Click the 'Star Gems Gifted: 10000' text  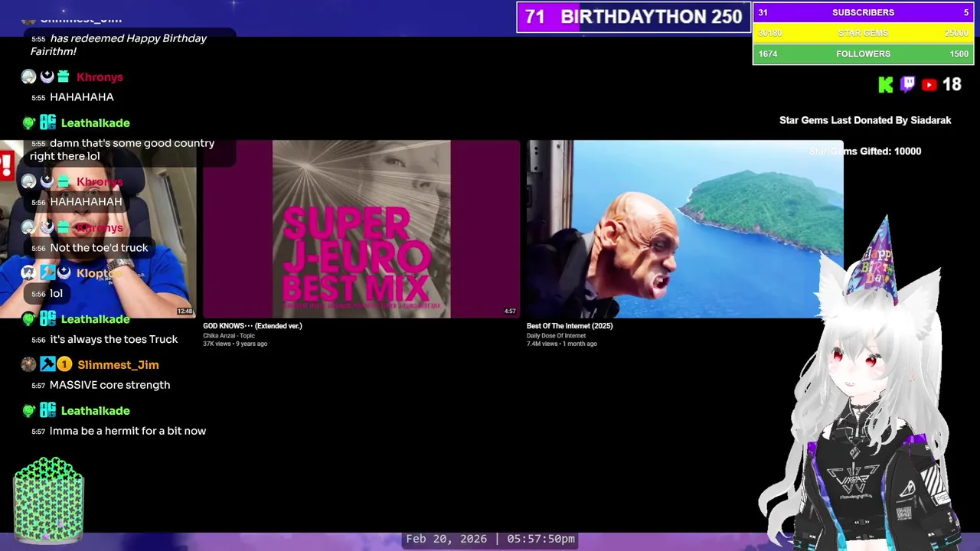865,151
